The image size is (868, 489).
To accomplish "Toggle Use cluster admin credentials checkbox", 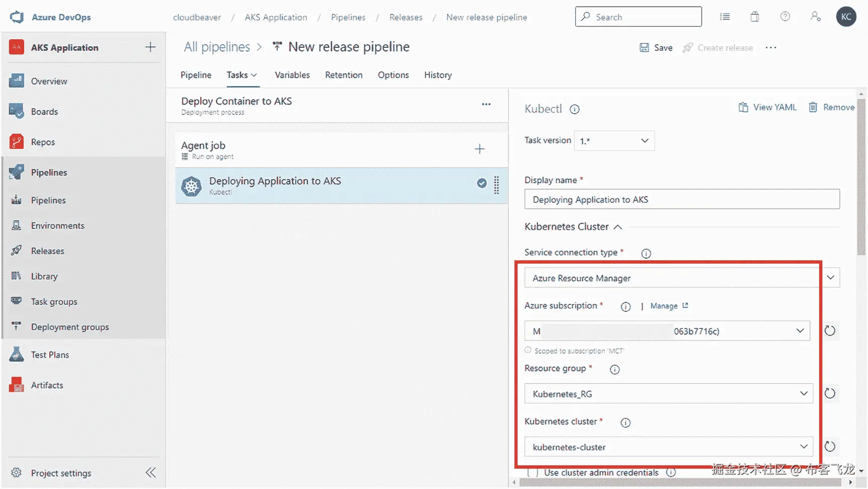I will tap(533, 472).
